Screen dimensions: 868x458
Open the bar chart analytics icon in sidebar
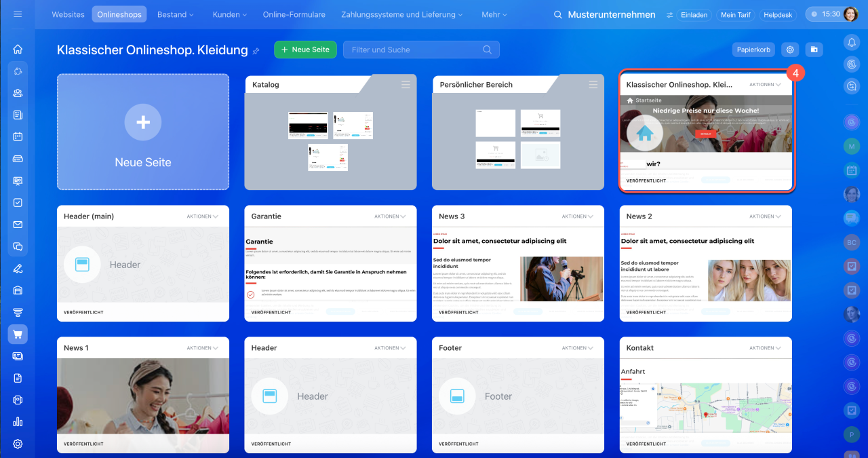click(x=18, y=422)
